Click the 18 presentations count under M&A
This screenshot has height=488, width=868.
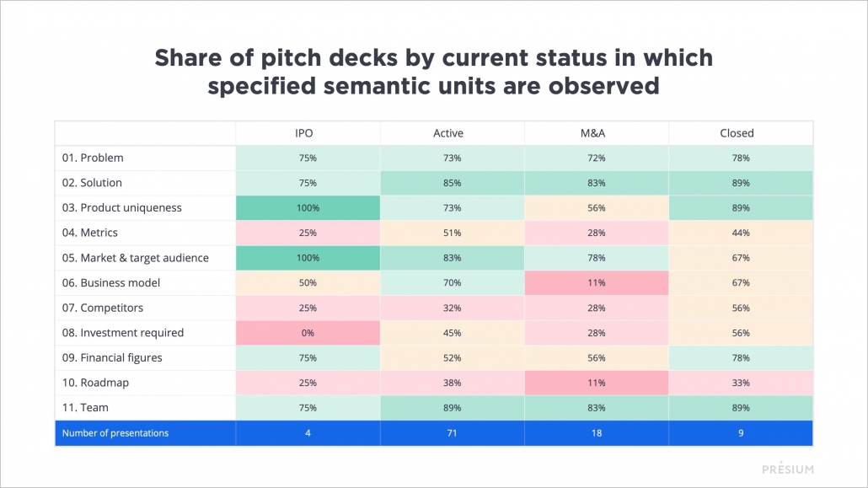[x=596, y=433]
